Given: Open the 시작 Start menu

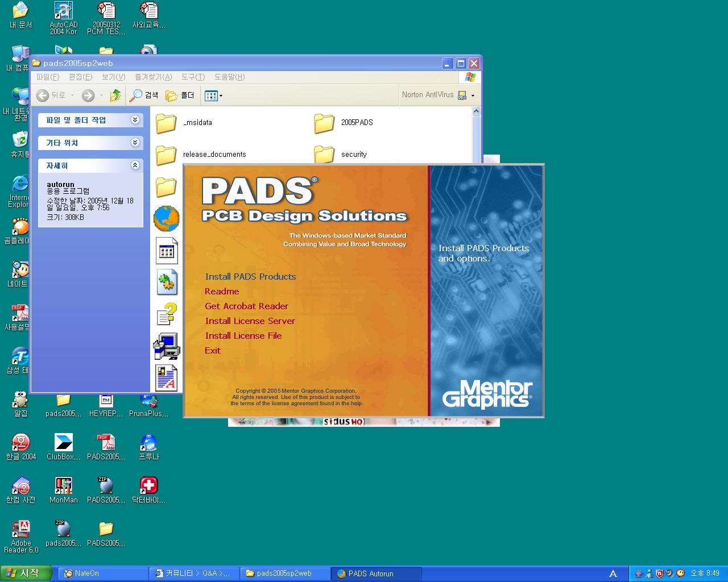Looking at the screenshot, I should tap(26, 573).
